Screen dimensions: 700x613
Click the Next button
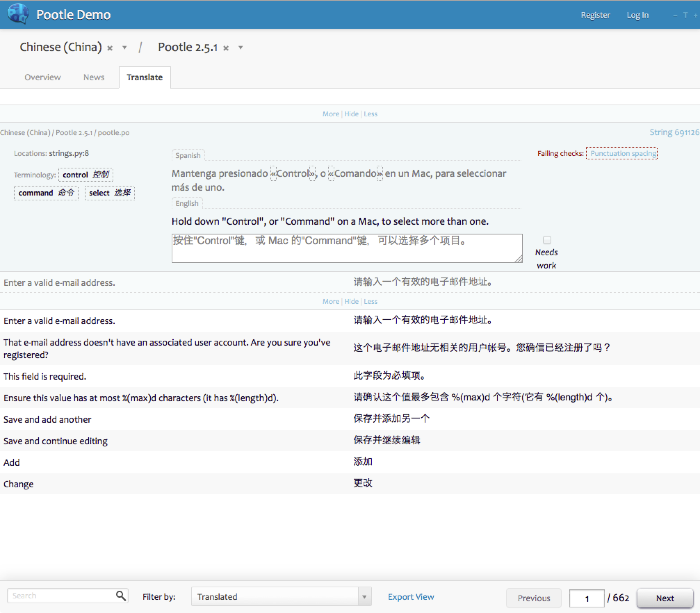[665, 598]
